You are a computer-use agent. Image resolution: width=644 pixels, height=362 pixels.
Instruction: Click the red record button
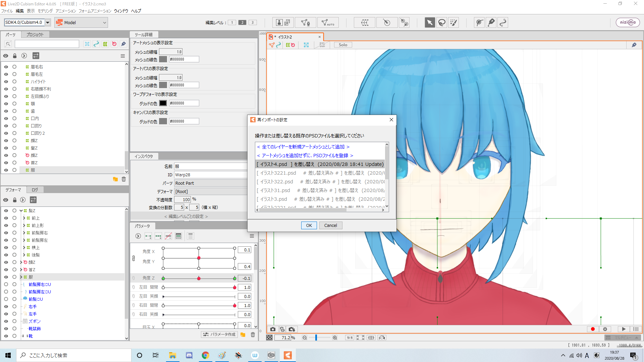593,329
